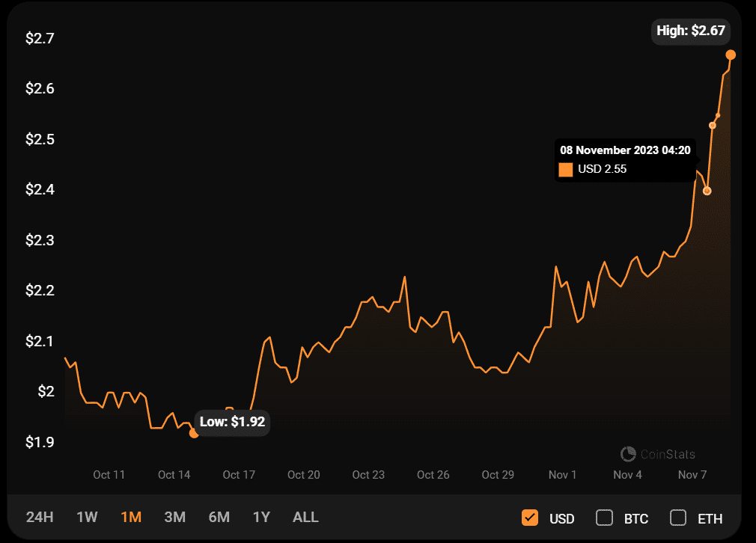Click the highest price dot on the chart
The height and width of the screenshot is (543, 756).
tap(731, 55)
